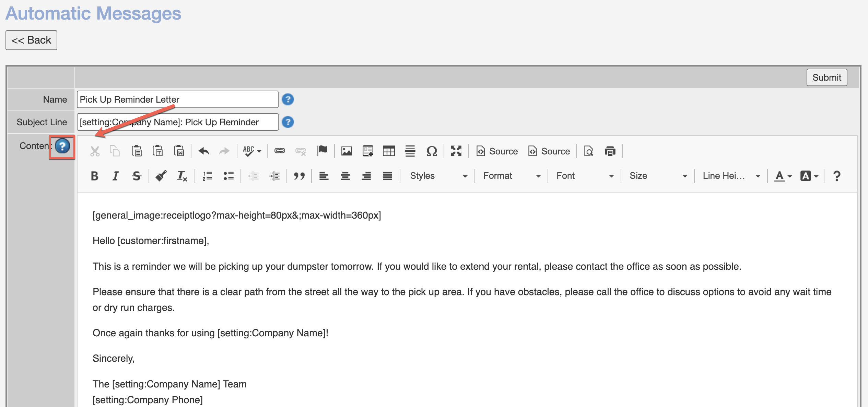Undo the last edit

[204, 151]
